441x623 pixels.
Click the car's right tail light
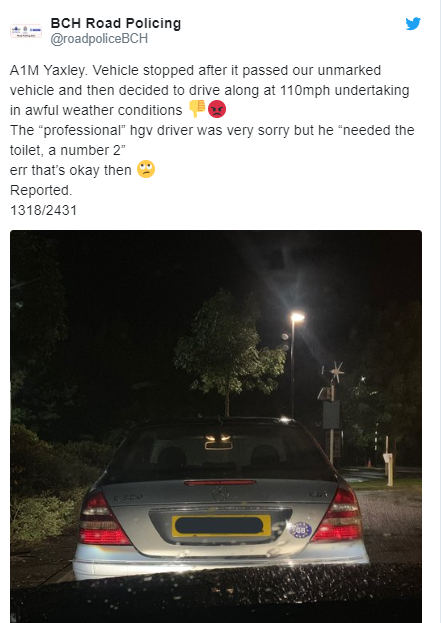[339, 515]
